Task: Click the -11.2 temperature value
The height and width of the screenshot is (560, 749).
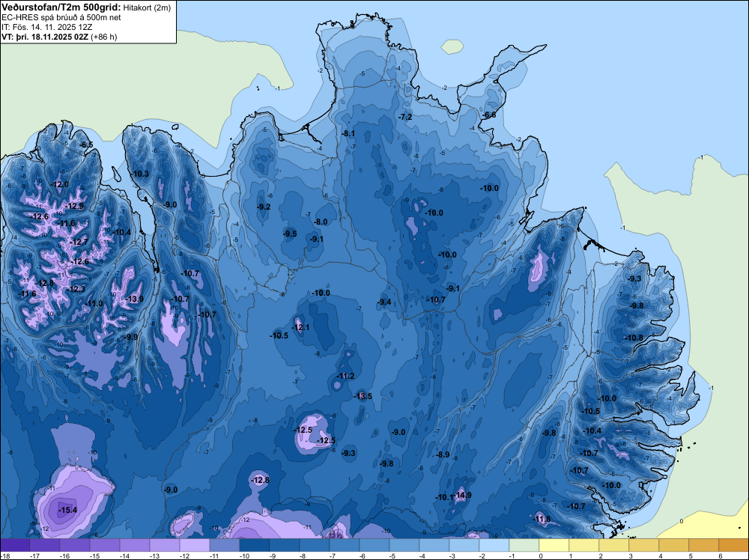Action: click(345, 376)
